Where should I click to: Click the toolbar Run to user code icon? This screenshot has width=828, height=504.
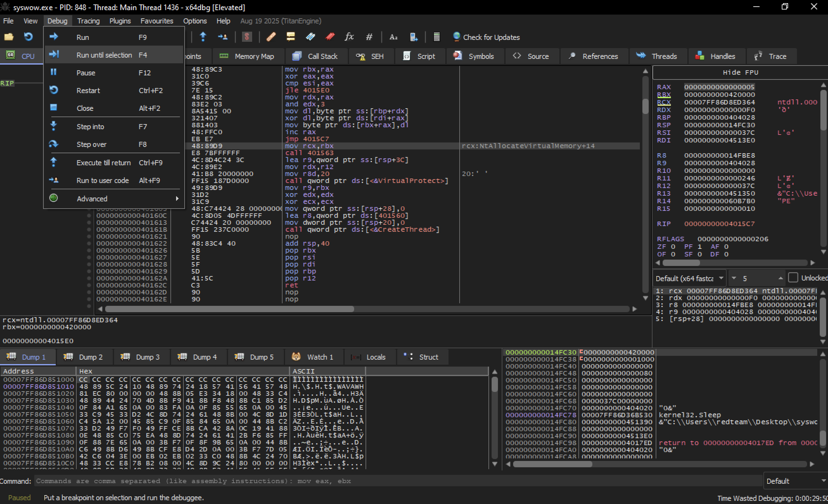tap(223, 37)
